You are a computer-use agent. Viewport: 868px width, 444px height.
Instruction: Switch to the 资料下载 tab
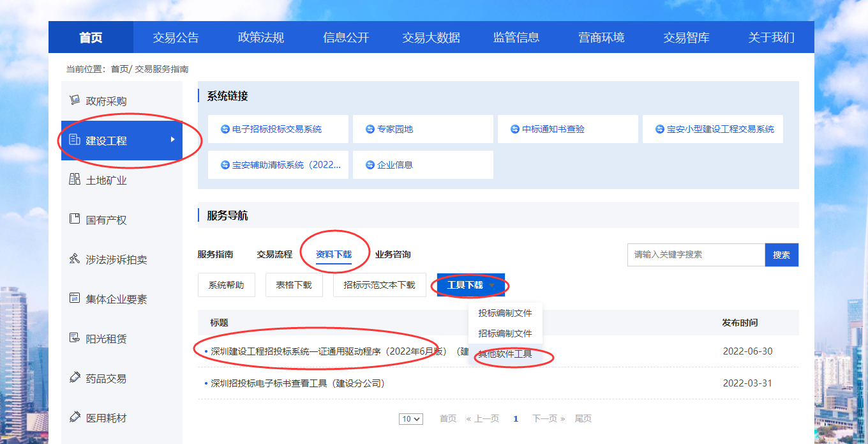pos(333,254)
